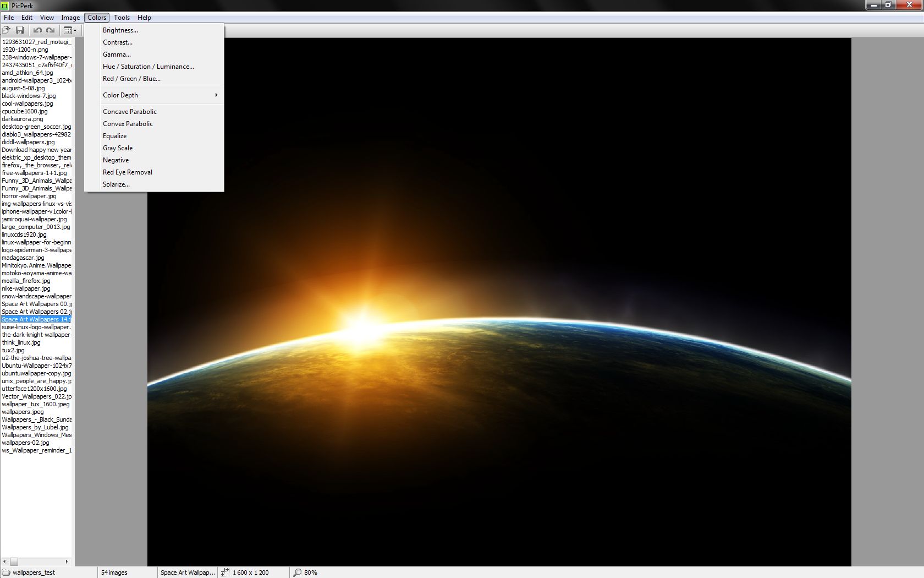Click the displayed planet sunrise image

(499, 302)
